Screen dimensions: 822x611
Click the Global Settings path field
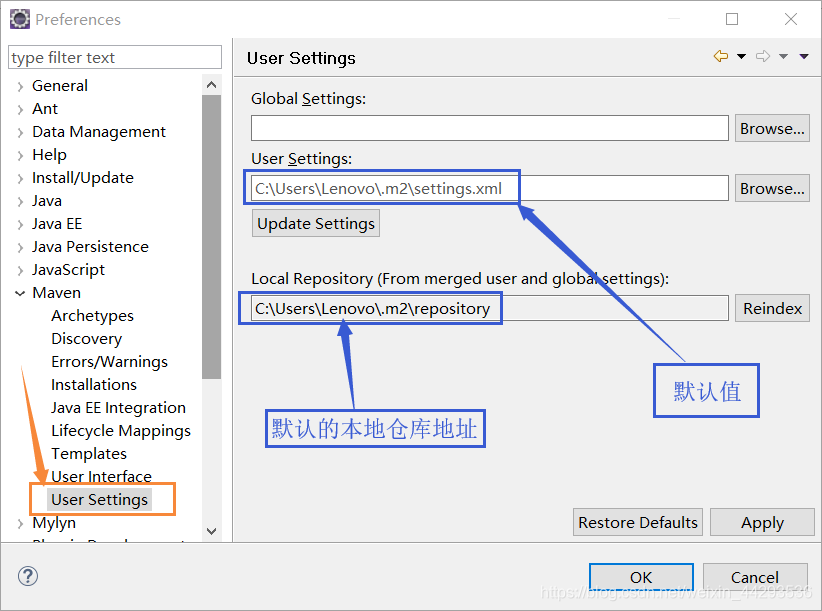point(490,128)
